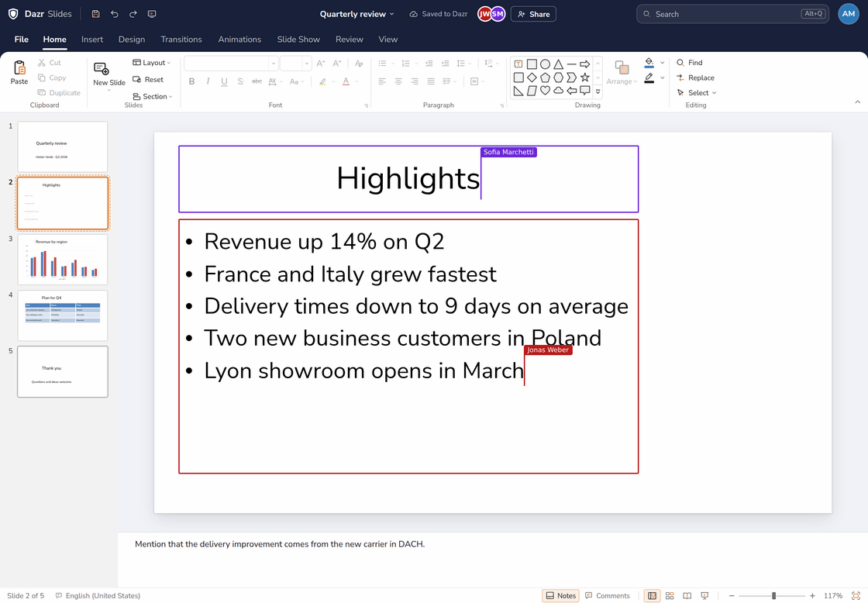Switch to Normal view
This screenshot has height=603, width=868.
[652, 596]
